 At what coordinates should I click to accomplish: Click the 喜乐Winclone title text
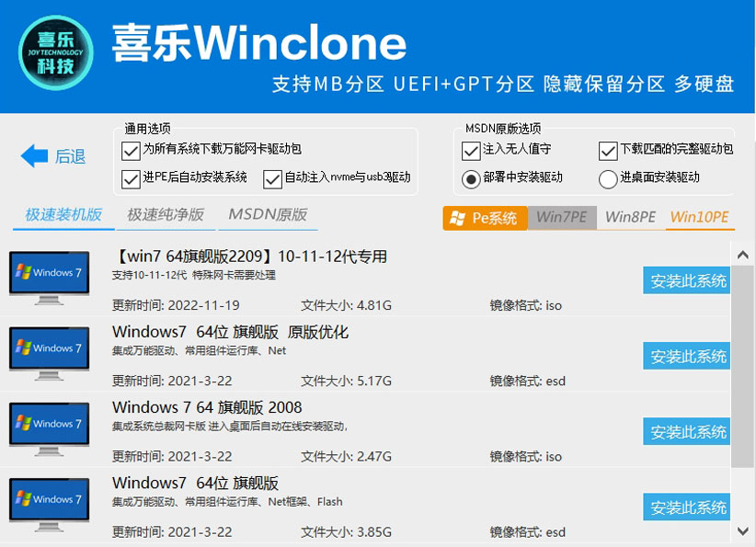[x=259, y=43]
